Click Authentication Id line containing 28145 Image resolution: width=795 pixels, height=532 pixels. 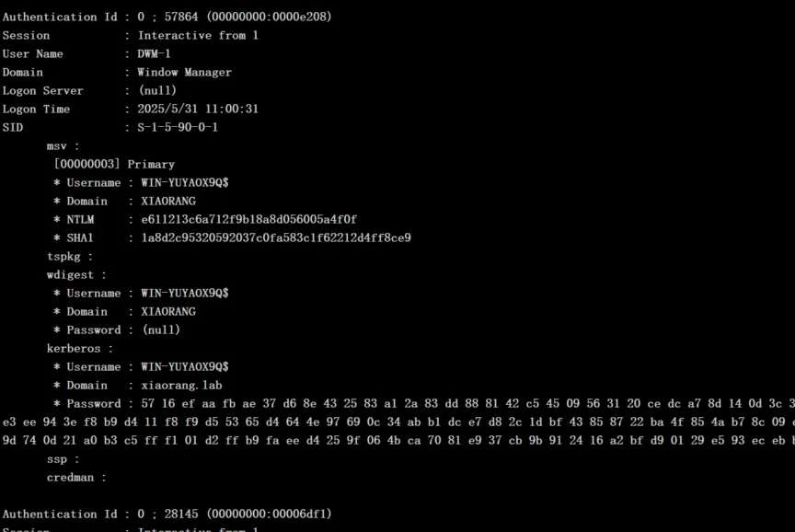167,514
